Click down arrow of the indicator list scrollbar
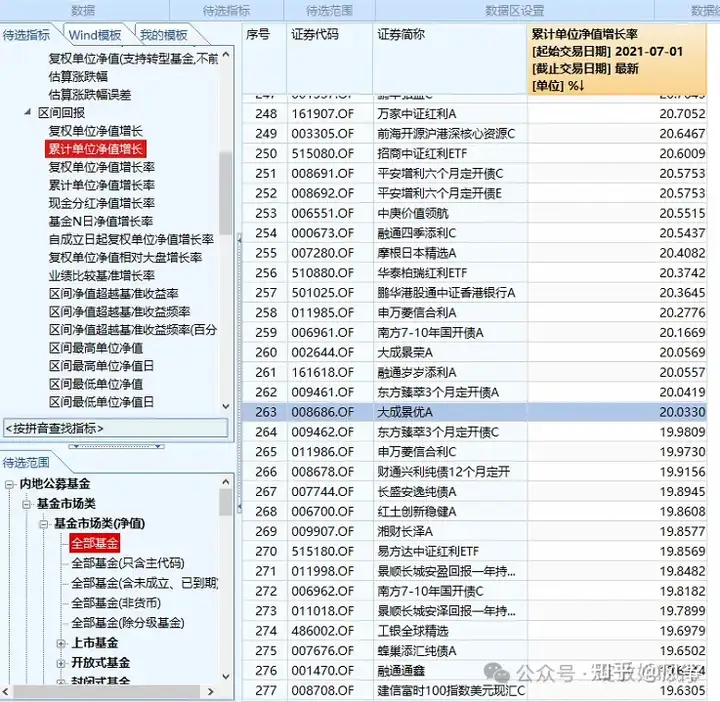The image size is (720, 702). [x=225, y=406]
